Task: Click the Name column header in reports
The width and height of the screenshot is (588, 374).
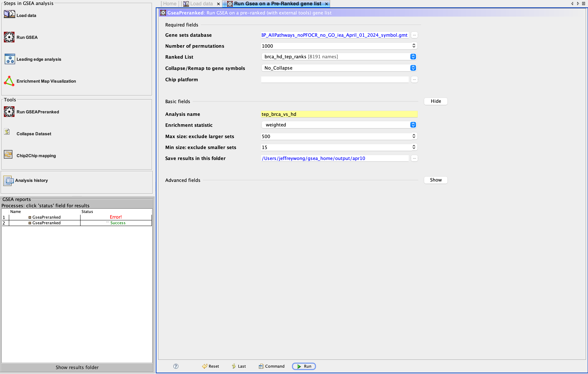Action: point(45,212)
